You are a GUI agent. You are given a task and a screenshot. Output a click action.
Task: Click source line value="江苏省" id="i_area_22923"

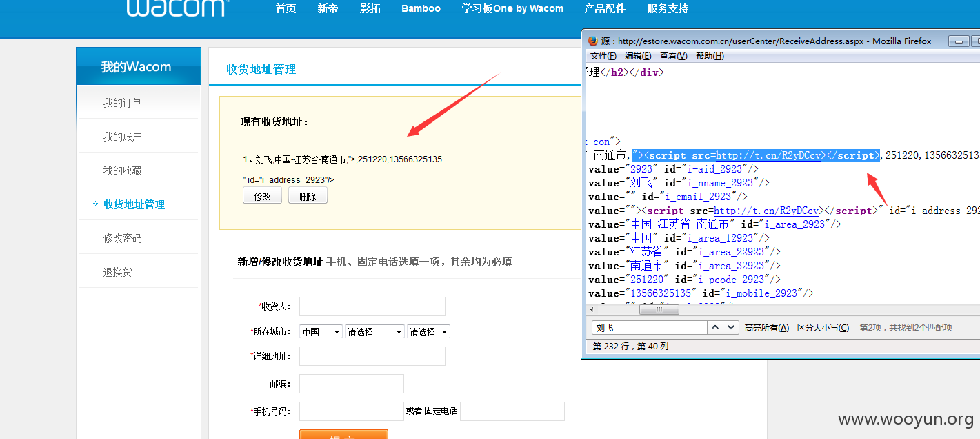coord(684,252)
